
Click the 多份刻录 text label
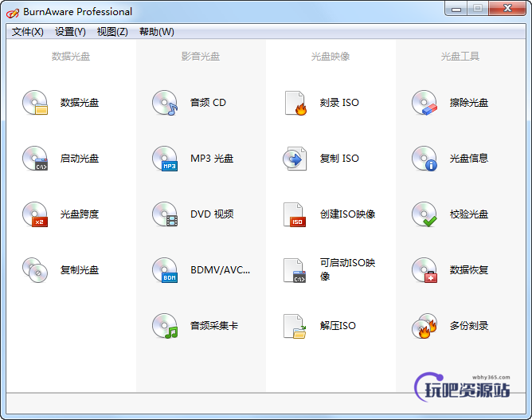point(469,326)
